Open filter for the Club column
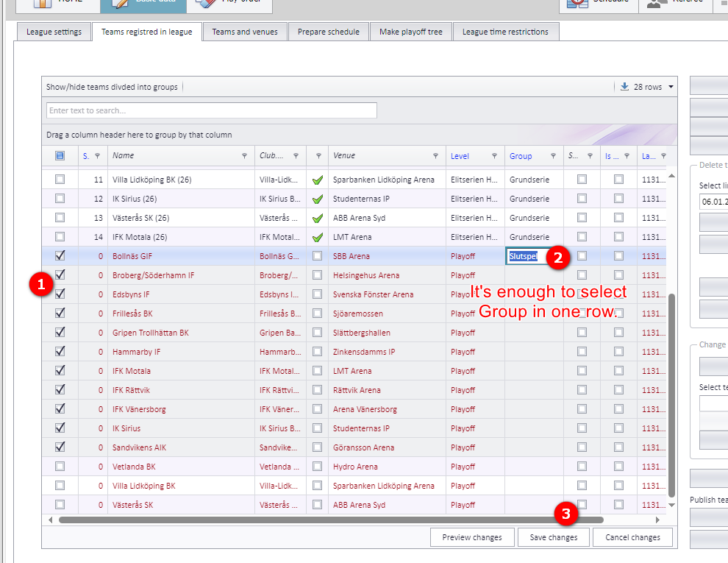 (x=296, y=156)
